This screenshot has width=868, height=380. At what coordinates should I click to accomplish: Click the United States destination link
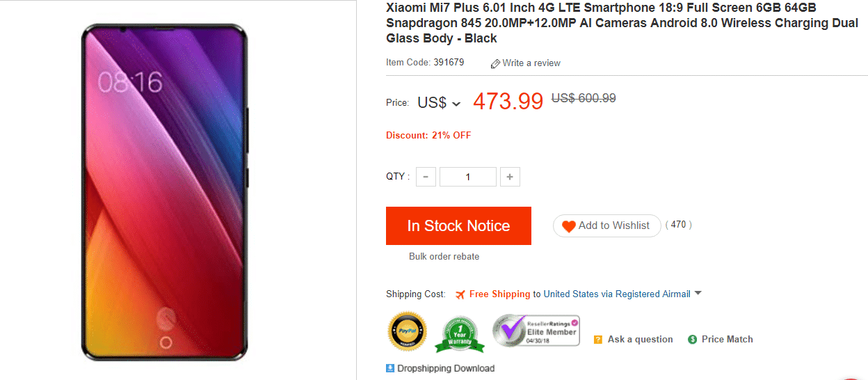point(570,294)
